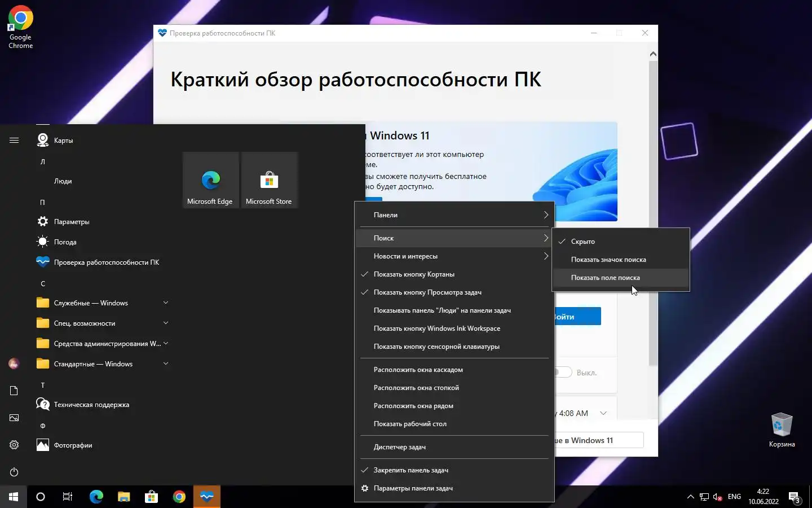Choose Расположить окна рядом
Image resolution: width=812 pixels, height=508 pixels.
(454, 406)
